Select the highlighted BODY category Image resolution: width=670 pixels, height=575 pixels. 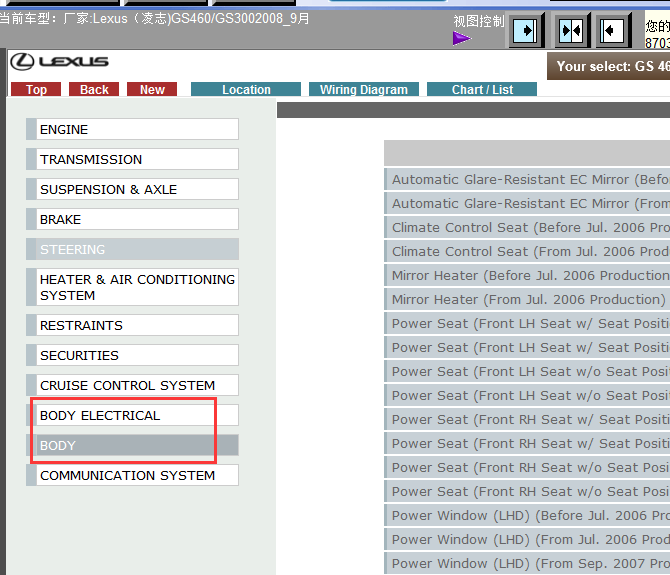click(132, 445)
